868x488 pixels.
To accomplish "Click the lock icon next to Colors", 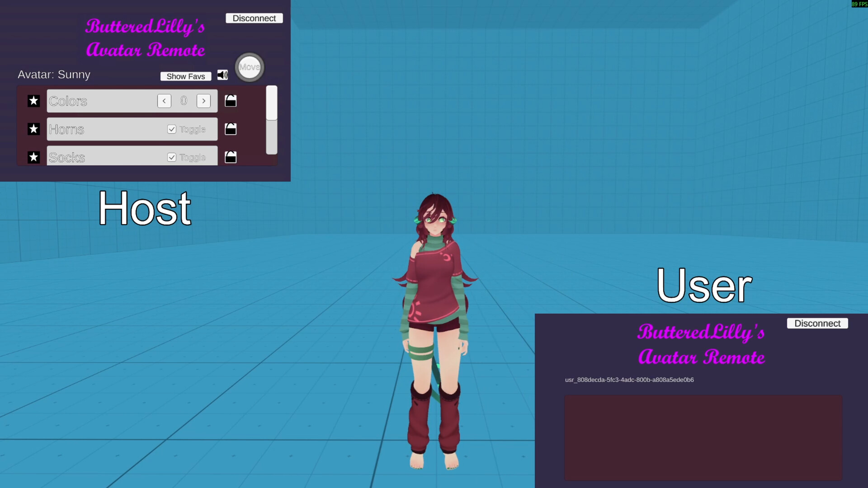I will tap(231, 101).
